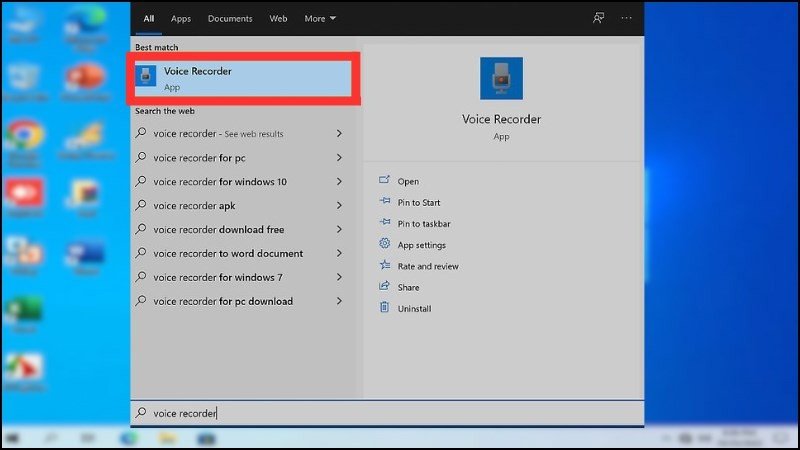Click magnifier icon beside 'voice recorder for windows 7'
Viewport: 800px width, 450px height.
141,277
